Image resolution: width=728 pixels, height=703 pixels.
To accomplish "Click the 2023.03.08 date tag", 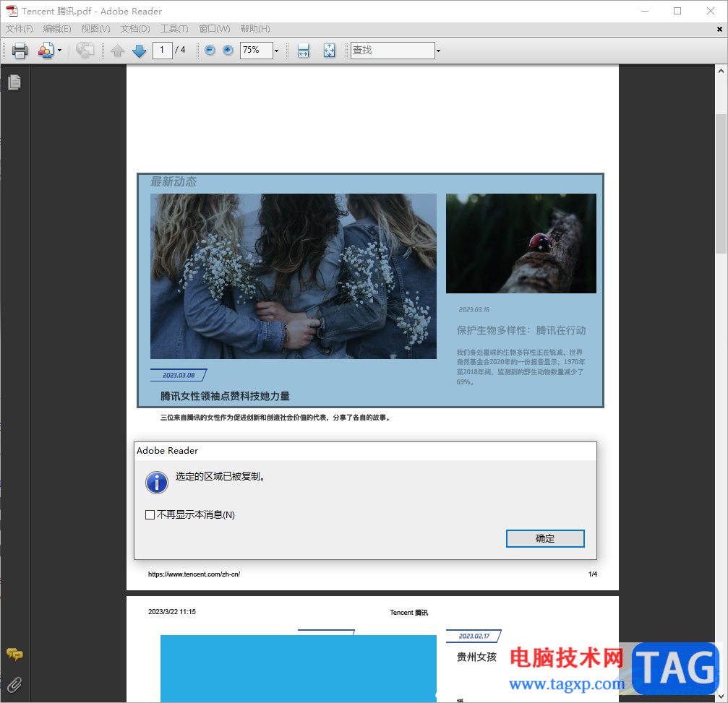I will click(x=179, y=375).
